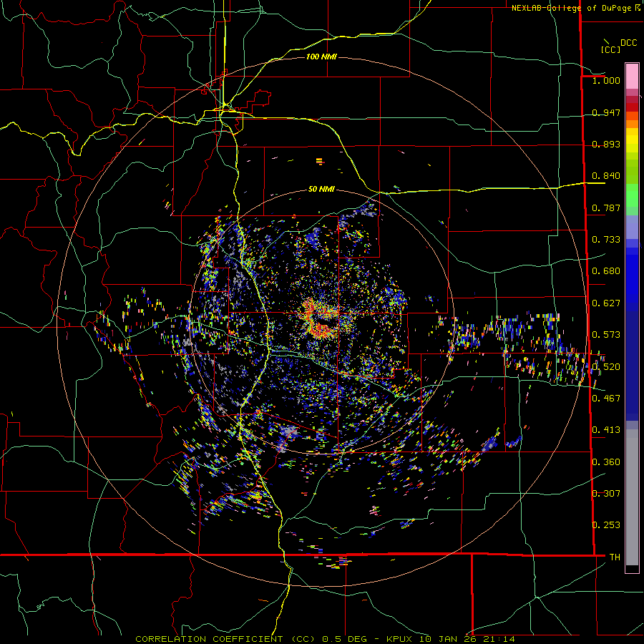Screen dimensions: 644x644
Task: Click the 0.360 scale value
Action: point(606,462)
